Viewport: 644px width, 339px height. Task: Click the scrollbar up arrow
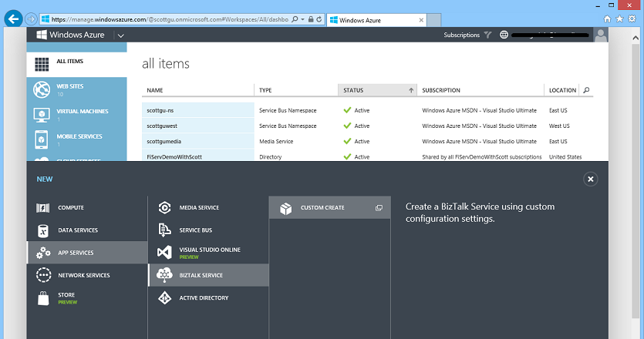click(636, 38)
